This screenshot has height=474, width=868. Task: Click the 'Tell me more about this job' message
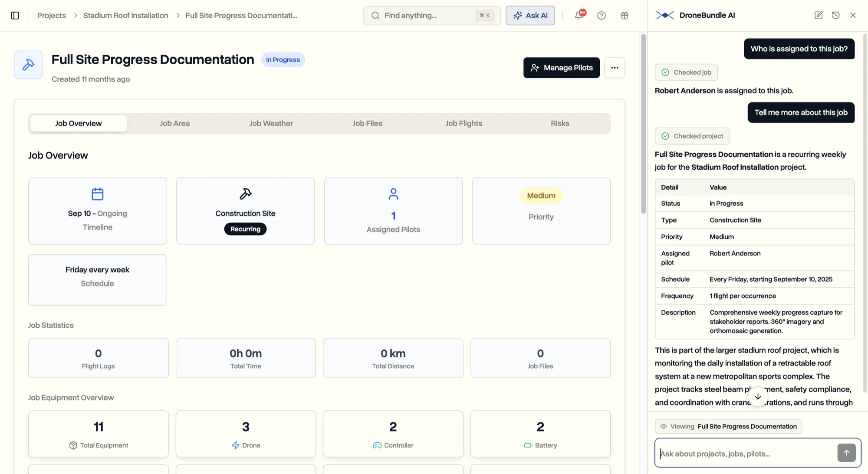(801, 113)
